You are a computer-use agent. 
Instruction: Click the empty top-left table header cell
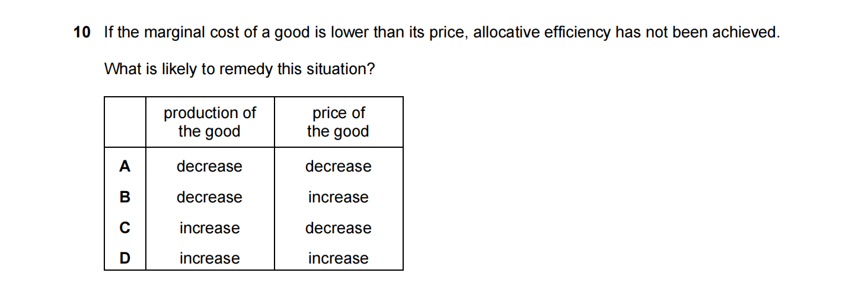tap(125, 122)
